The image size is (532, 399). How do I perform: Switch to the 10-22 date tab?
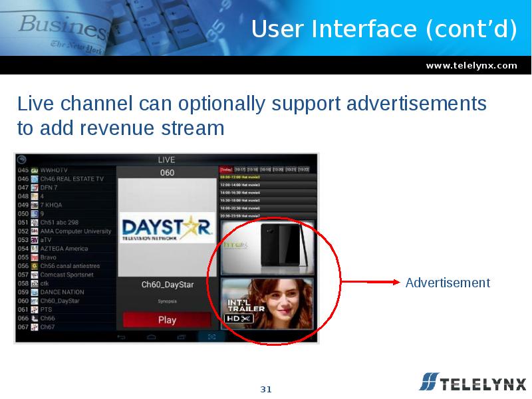303,170
